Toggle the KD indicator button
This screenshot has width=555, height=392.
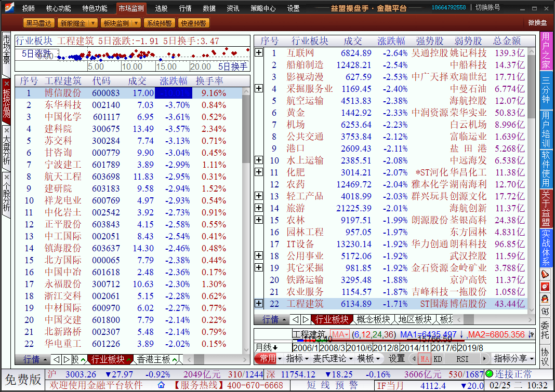pos(438,359)
